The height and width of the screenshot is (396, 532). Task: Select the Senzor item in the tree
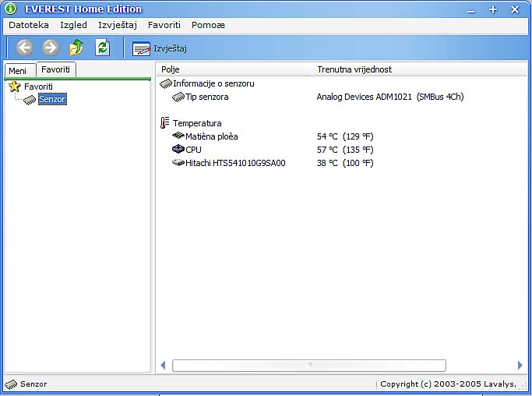pyautogui.click(x=52, y=100)
